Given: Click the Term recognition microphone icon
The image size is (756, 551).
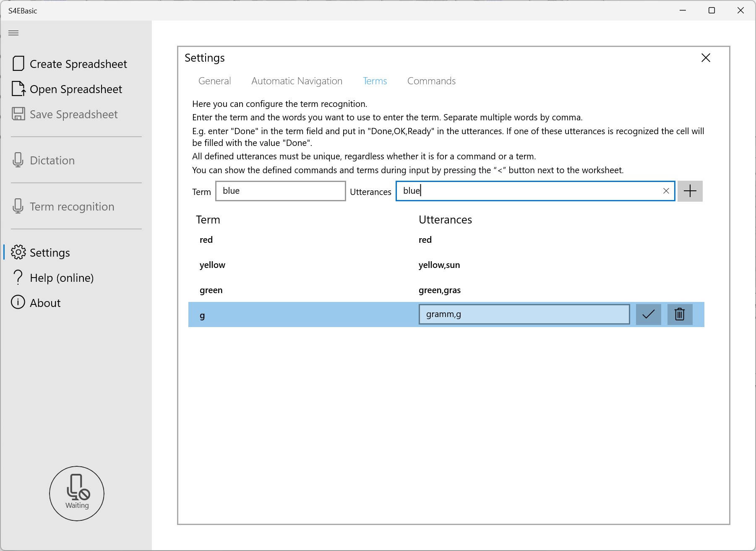Looking at the screenshot, I should coord(18,206).
